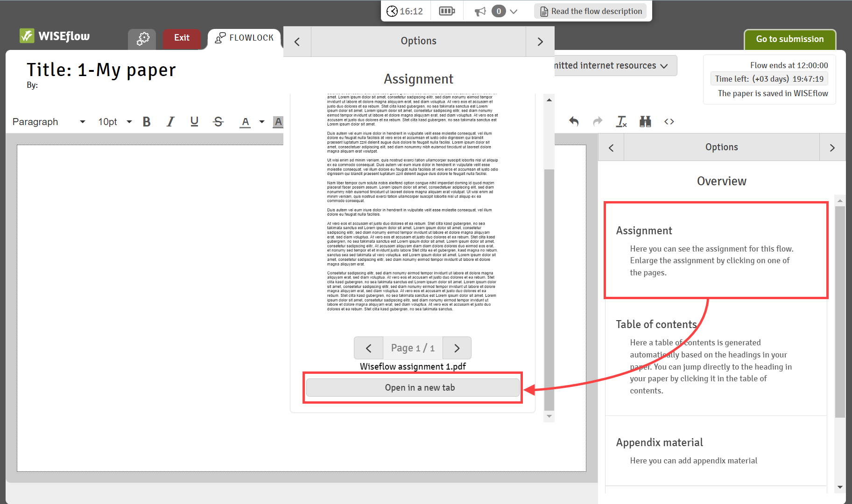
Task: Open find and replace binoculars
Action: pos(645,122)
